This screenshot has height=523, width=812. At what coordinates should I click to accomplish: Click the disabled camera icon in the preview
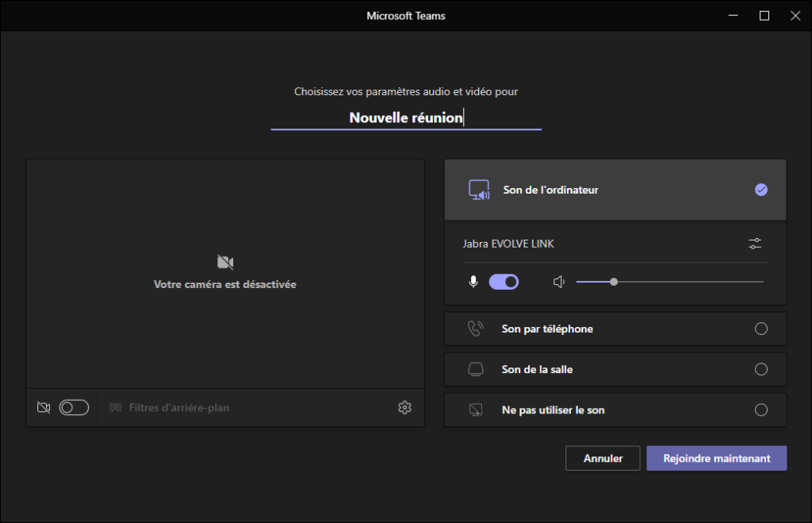[225, 262]
